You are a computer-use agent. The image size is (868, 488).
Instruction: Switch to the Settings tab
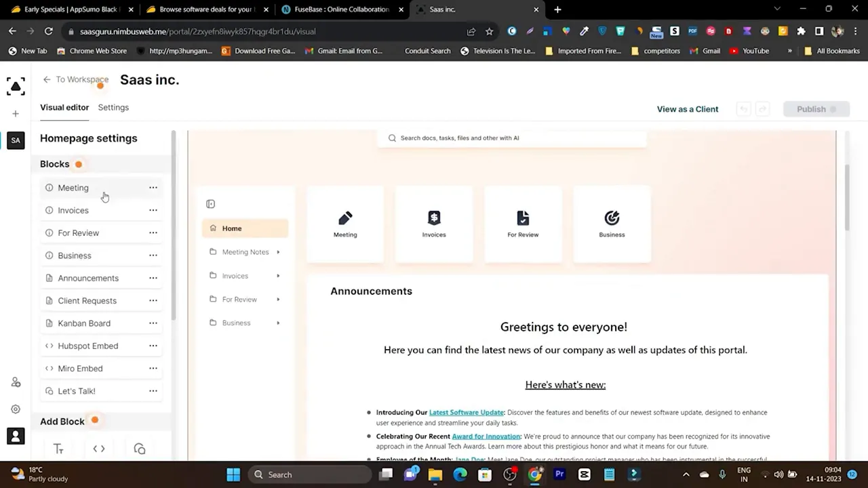pyautogui.click(x=113, y=107)
